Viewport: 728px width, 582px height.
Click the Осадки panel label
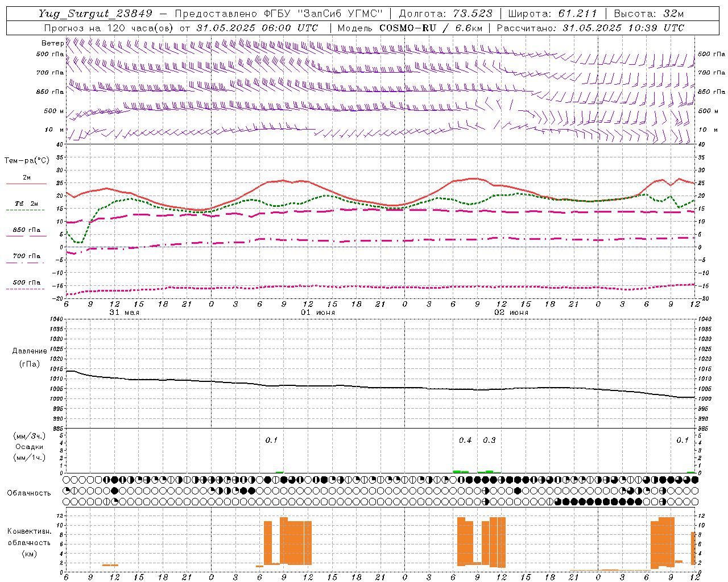click(x=30, y=447)
